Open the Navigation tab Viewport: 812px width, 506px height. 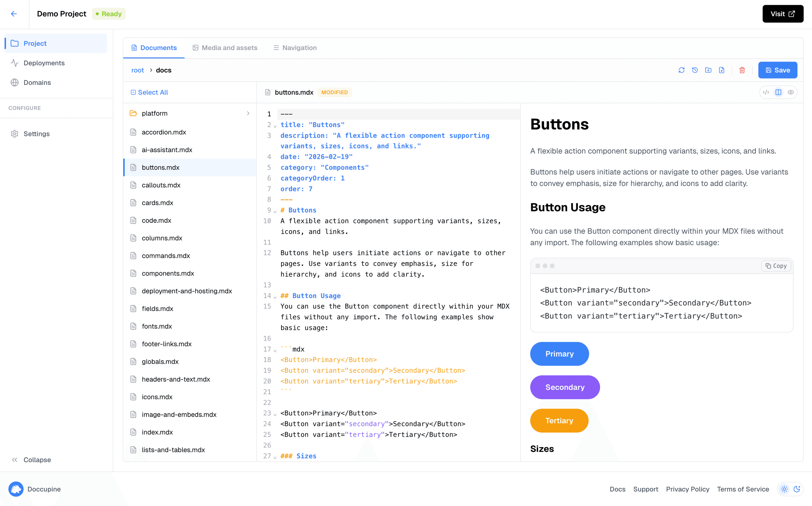295,48
